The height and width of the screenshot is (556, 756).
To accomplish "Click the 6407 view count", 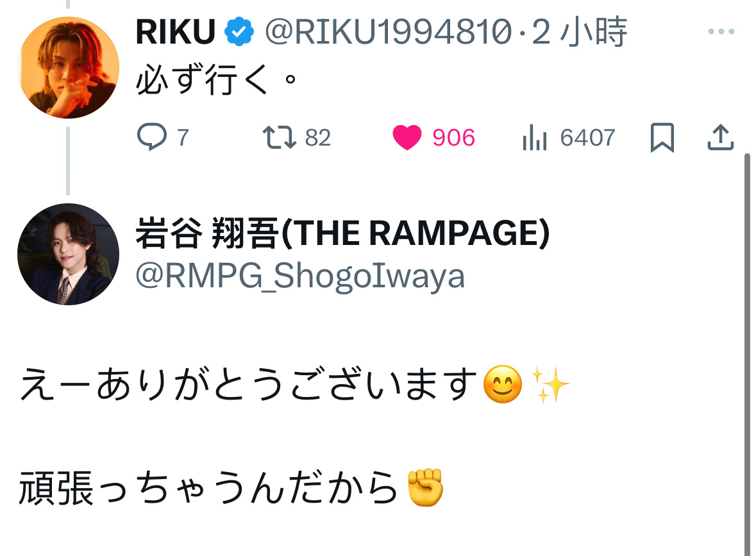I will point(588,138).
